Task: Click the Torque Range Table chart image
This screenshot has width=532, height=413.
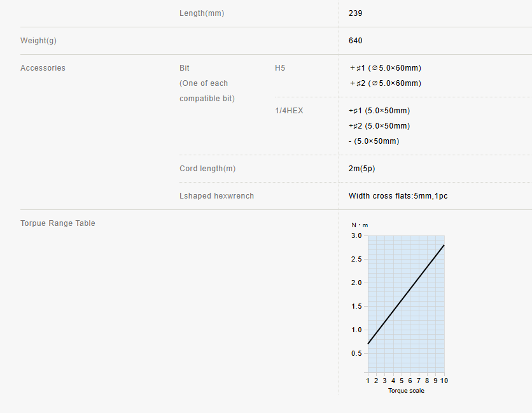Action: 400,308
